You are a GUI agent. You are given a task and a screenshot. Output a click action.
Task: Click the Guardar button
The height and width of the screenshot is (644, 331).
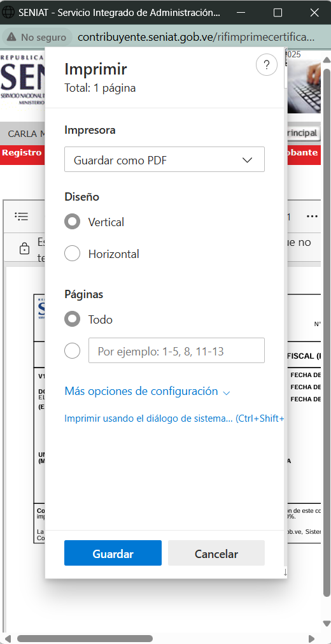[x=113, y=554]
